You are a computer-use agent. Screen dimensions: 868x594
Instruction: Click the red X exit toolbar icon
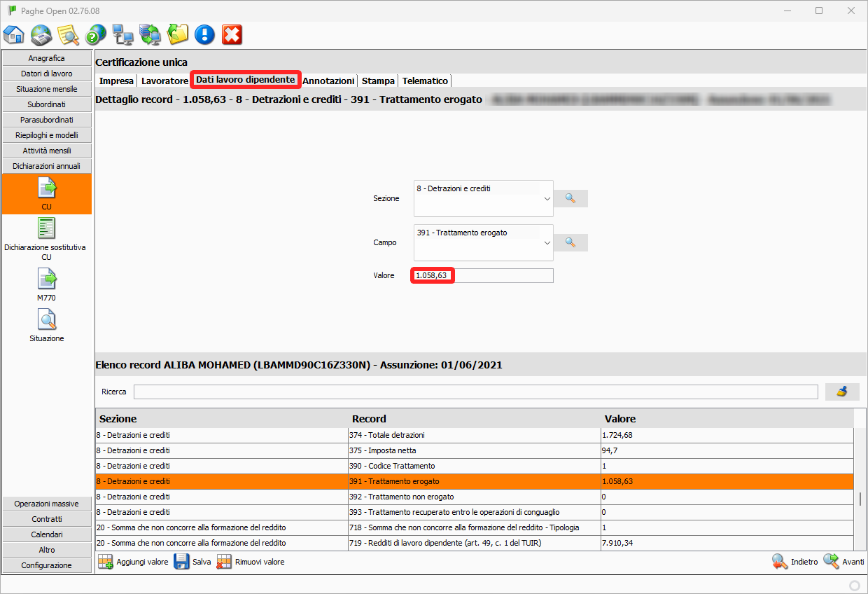(x=232, y=34)
